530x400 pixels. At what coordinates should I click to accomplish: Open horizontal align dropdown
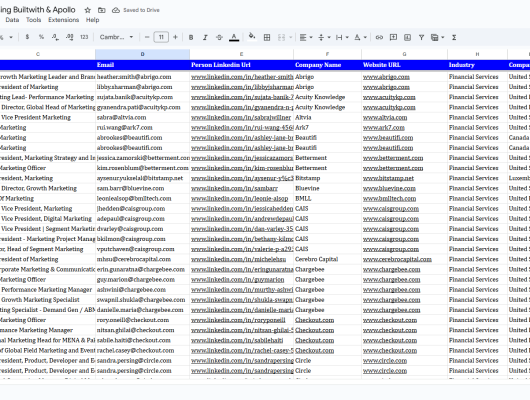click(306, 37)
